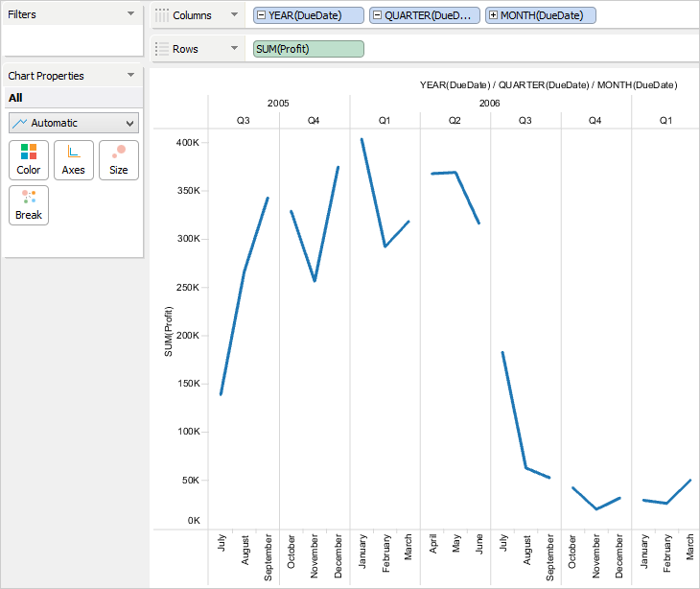Select the SUM(Profit) pill in Rows
This screenshot has width=700, height=589.
[309, 49]
